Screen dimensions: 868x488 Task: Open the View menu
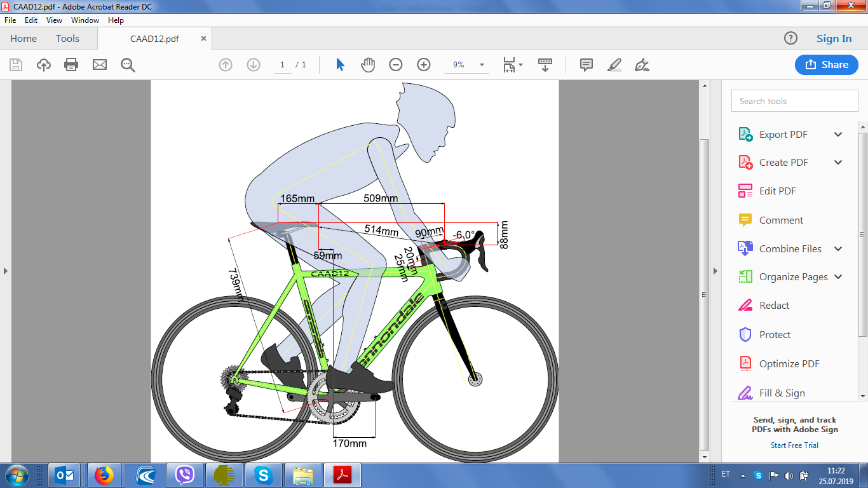click(x=54, y=20)
